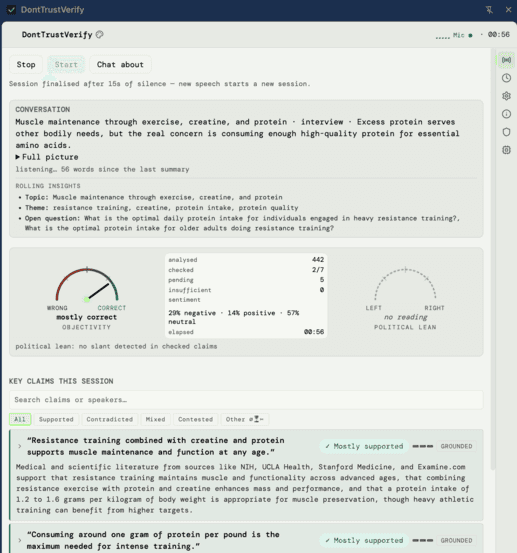
Task: Expand the Full picture disclosure triangle
Action: [17, 157]
